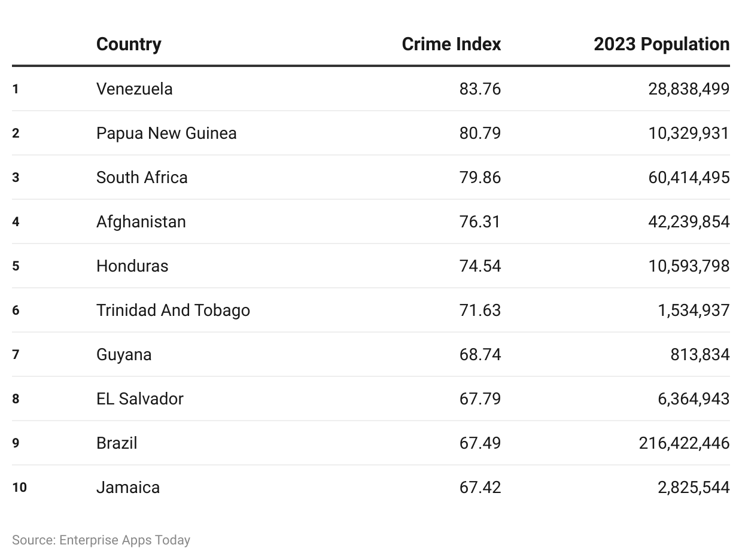Screen dimensions: 742x560
Task: Select the Papua New Guinea row
Action: coord(371,133)
